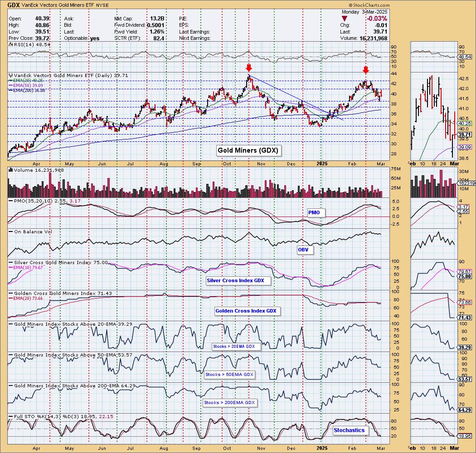Click the 48.54 RSI value tag in the zoom panel
476x453 pixels.
(x=465, y=57)
